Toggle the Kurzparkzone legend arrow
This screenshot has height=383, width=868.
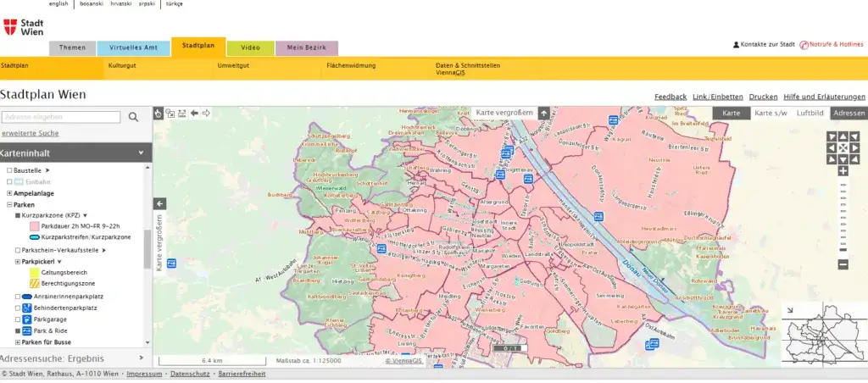tap(86, 215)
